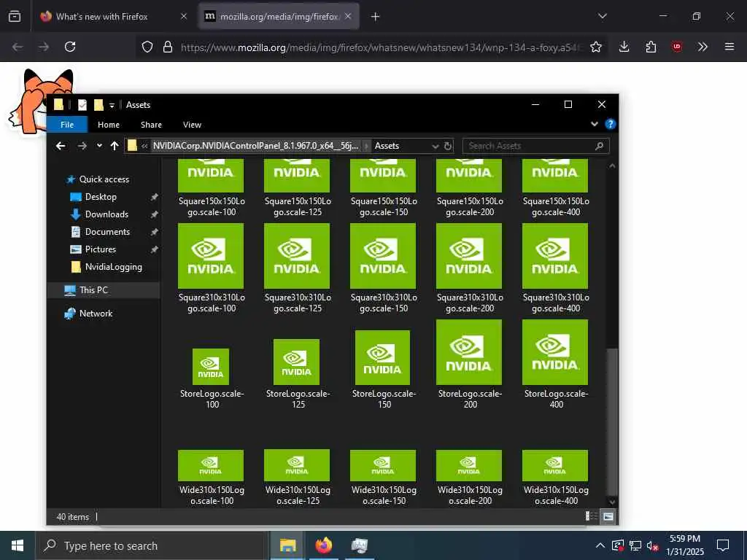Select StoreLogo.scale-400 thumbnail
Image resolution: width=747 pixels, height=560 pixels.
(x=555, y=352)
